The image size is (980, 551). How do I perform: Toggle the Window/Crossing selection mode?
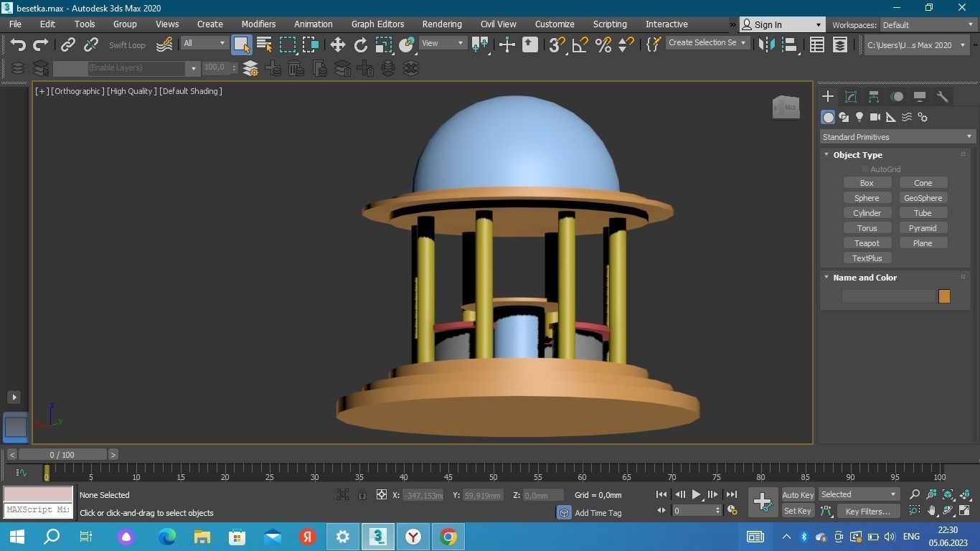coord(311,44)
